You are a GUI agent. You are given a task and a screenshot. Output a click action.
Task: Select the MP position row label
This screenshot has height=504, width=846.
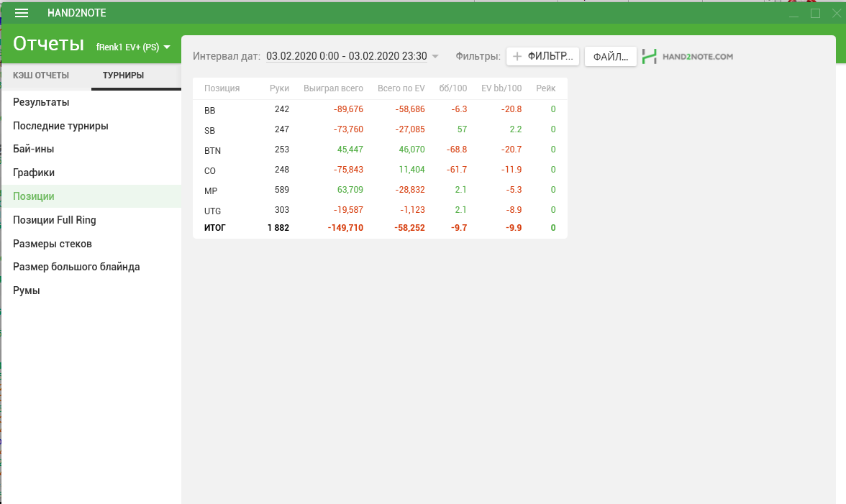[x=211, y=191]
